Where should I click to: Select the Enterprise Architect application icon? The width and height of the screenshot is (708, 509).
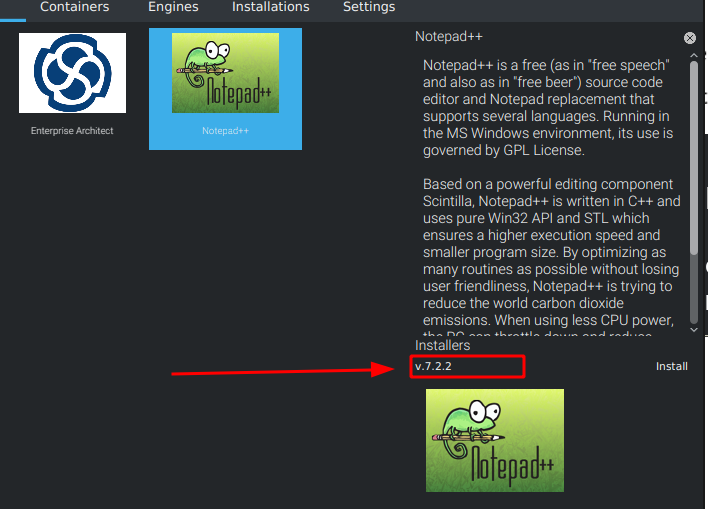[x=72, y=73]
